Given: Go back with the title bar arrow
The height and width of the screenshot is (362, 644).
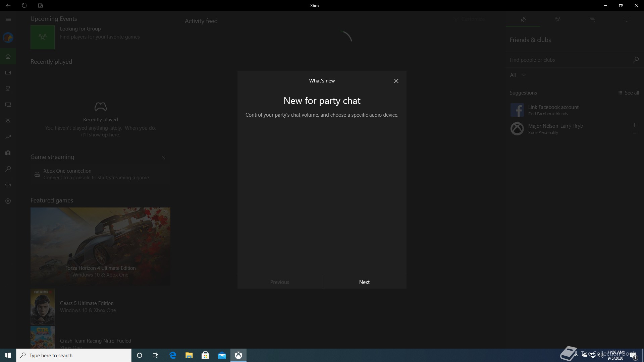Looking at the screenshot, I should pyautogui.click(x=8, y=5).
